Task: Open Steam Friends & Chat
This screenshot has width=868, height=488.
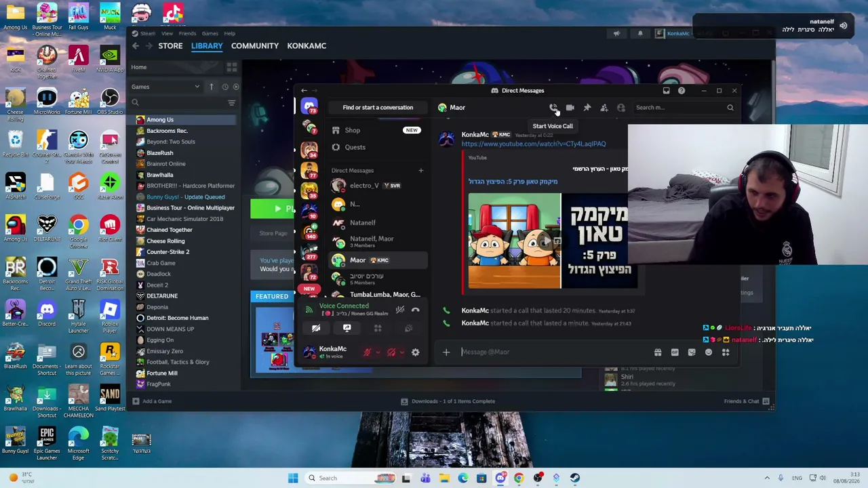Action: (x=747, y=401)
